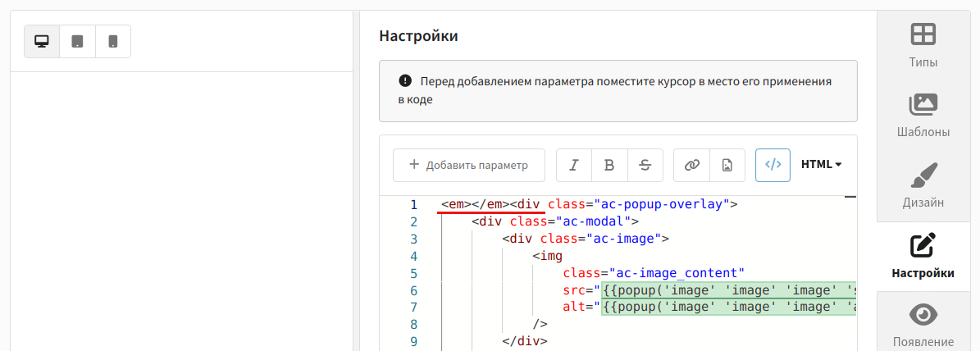Apply italic formatting in editor toolbar

tap(574, 165)
